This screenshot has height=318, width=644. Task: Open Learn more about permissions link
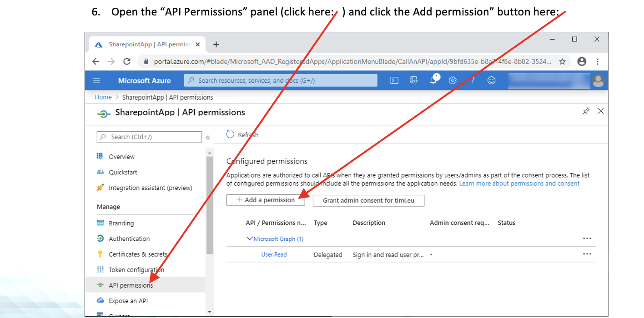pos(519,184)
